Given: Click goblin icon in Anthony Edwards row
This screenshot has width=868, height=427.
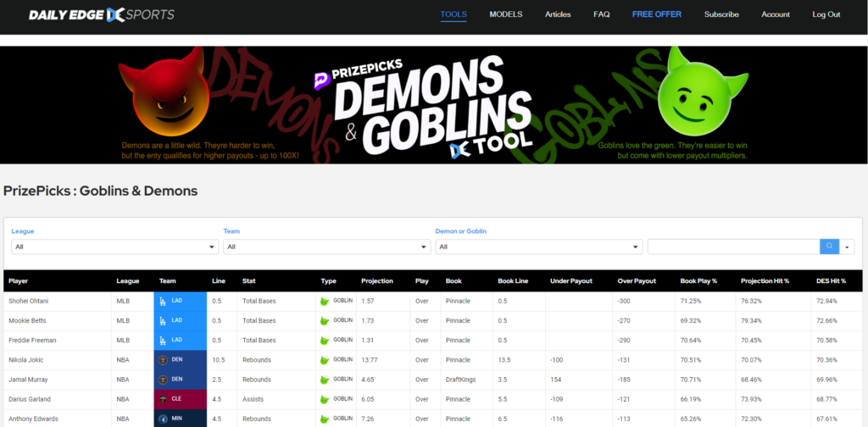Looking at the screenshot, I should [x=325, y=419].
